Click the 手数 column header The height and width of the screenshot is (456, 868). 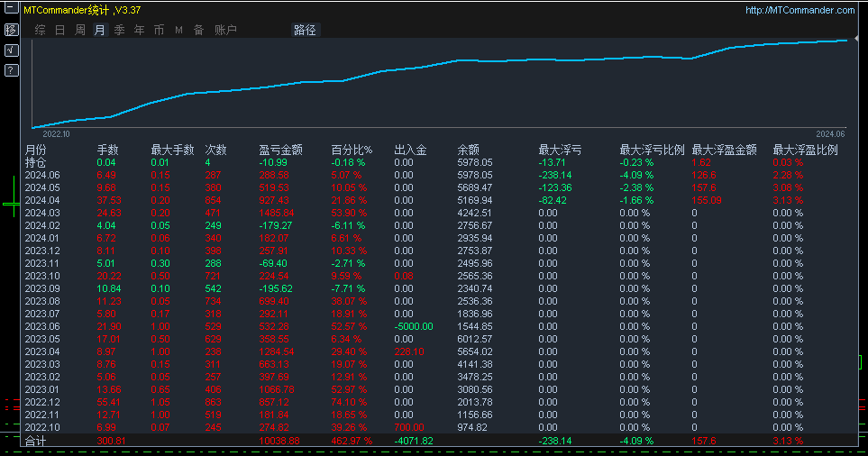(107, 150)
